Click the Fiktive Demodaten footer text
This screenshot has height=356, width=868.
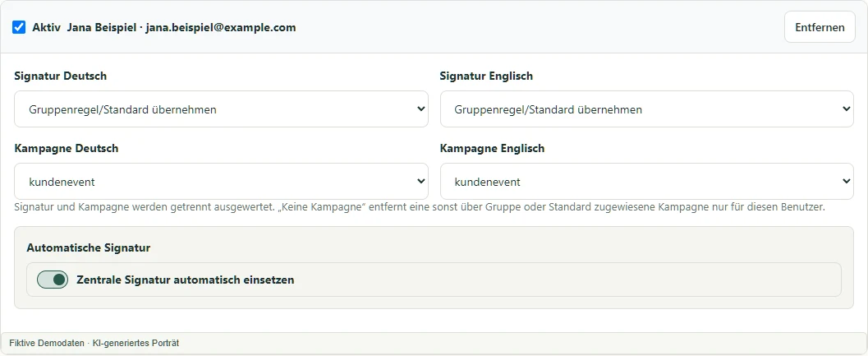pyautogui.click(x=94, y=343)
